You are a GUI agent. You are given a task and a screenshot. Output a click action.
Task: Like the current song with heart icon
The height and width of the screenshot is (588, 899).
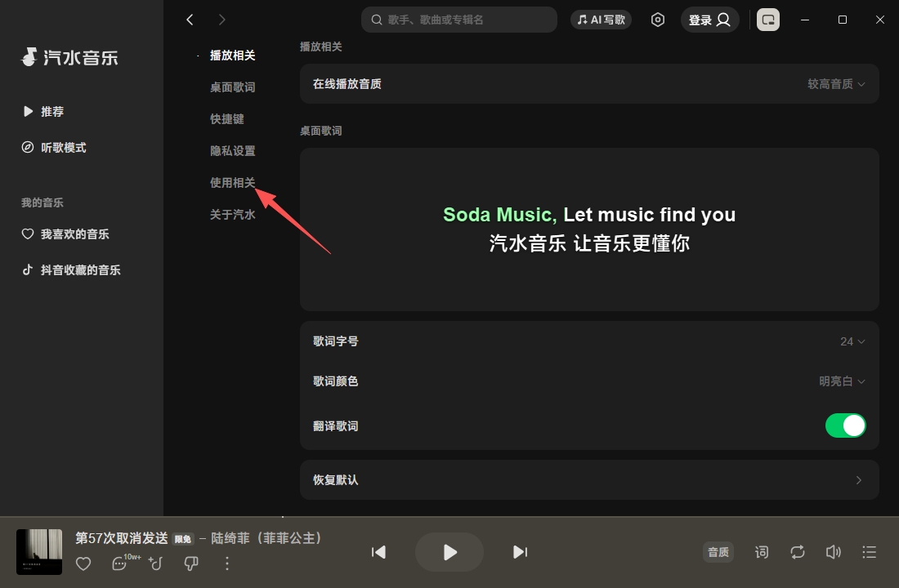click(83, 564)
